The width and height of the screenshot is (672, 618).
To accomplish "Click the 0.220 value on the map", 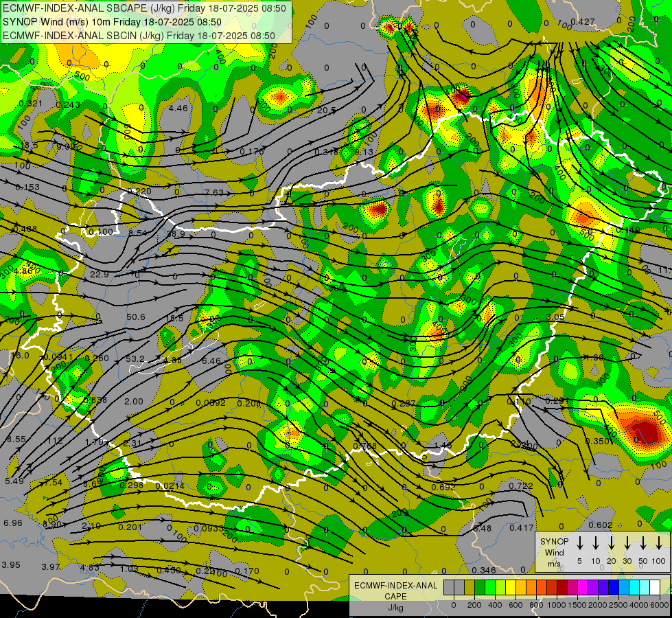I will click(x=139, y=192).
